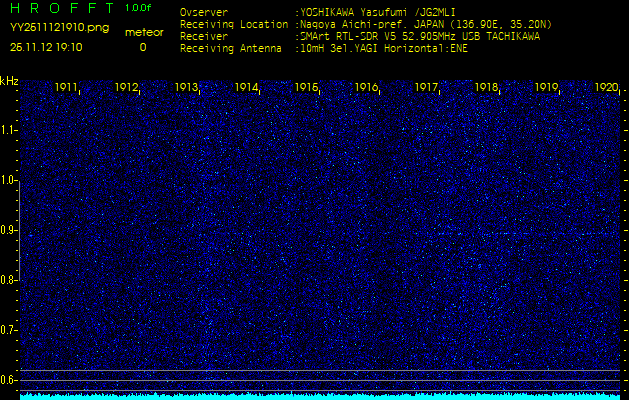The height and width of the screenshot is (400, 629).
Task: Click time marker 1920
Action: (606, 87)
